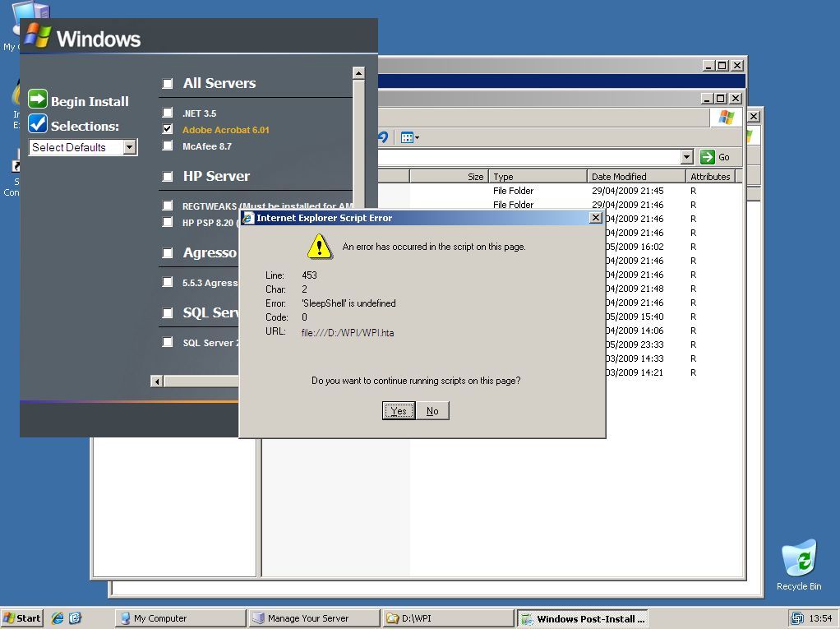Image resolution: width=840 pixels, height=629 pixels.
Task: Enable the .NET 3.5 checkbox
Action: click(168, 113)
